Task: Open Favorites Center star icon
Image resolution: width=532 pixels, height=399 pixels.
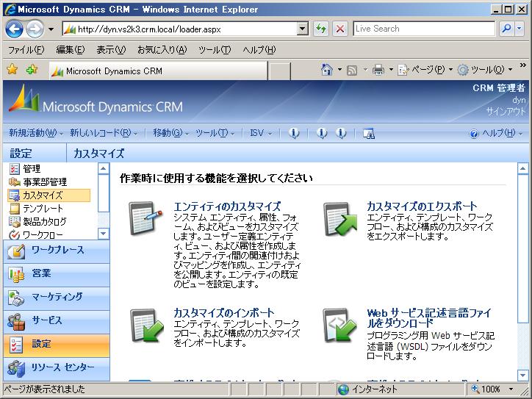Action: pyautogui.click(x=12, y=70)
